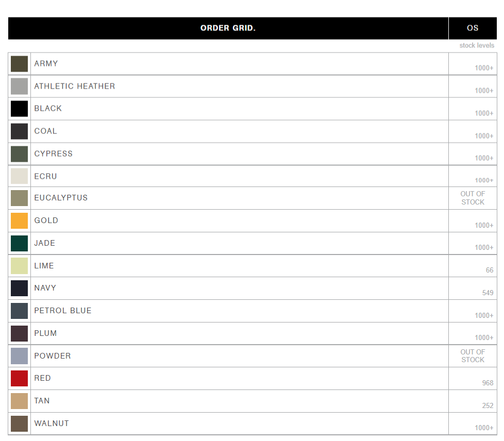Choose the Red color swatch

[x=19, y=378]
